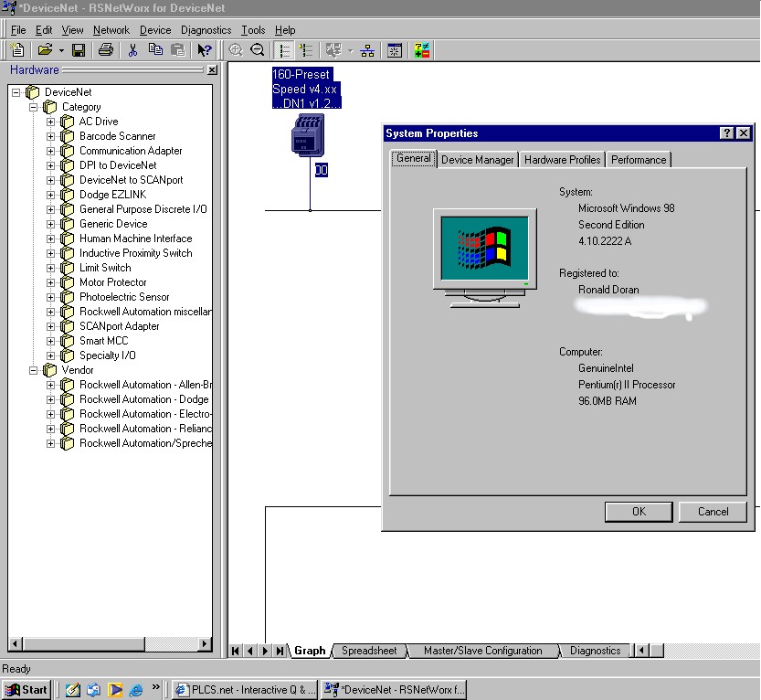Open the Network menu

pos(111,30)
